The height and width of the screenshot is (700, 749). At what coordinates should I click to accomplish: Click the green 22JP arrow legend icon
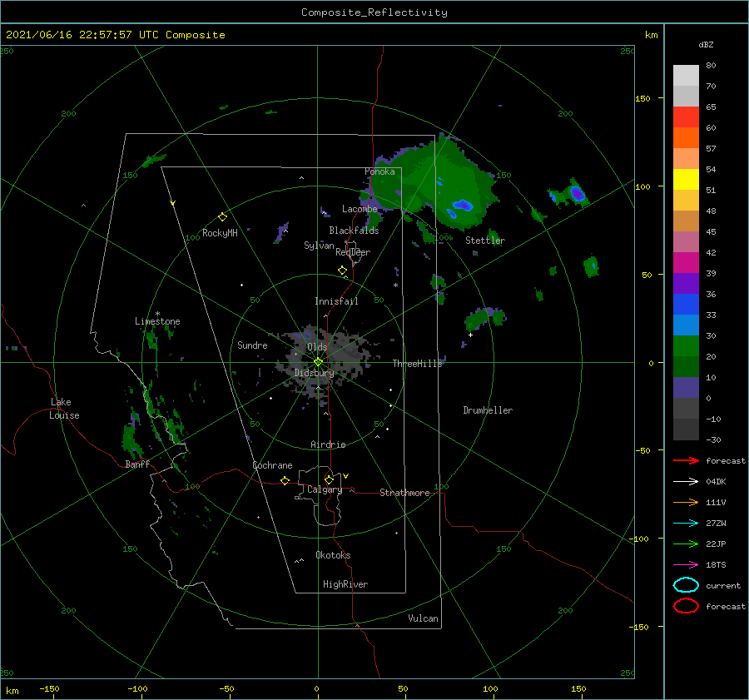pos(686,544)
